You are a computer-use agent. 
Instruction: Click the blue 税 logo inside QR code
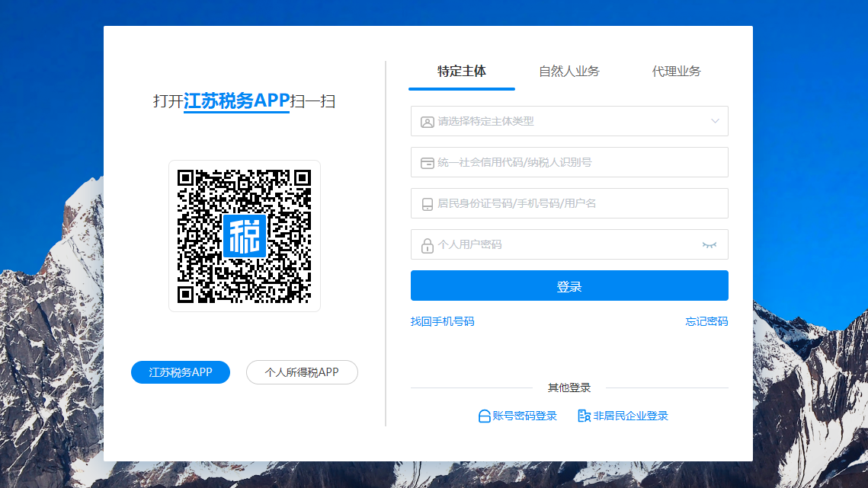[244, 235]
